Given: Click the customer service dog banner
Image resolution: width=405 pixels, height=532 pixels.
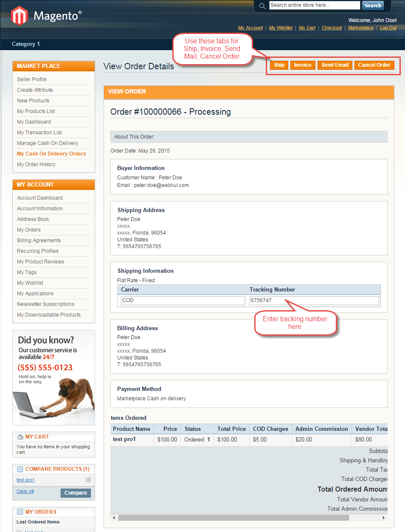Looking at the screenshot, I should click(x=53, y=377).
